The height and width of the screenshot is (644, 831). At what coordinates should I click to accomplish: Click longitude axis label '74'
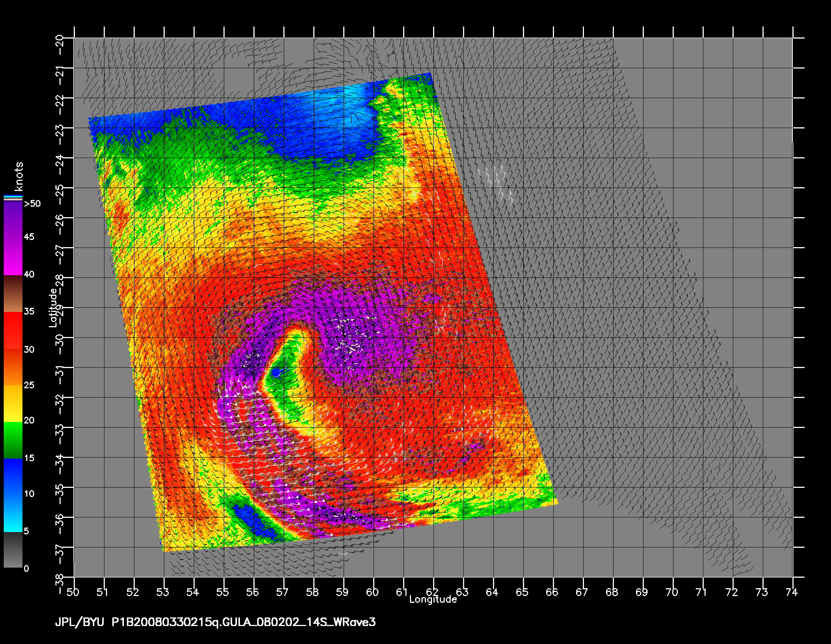pos(791,592)
